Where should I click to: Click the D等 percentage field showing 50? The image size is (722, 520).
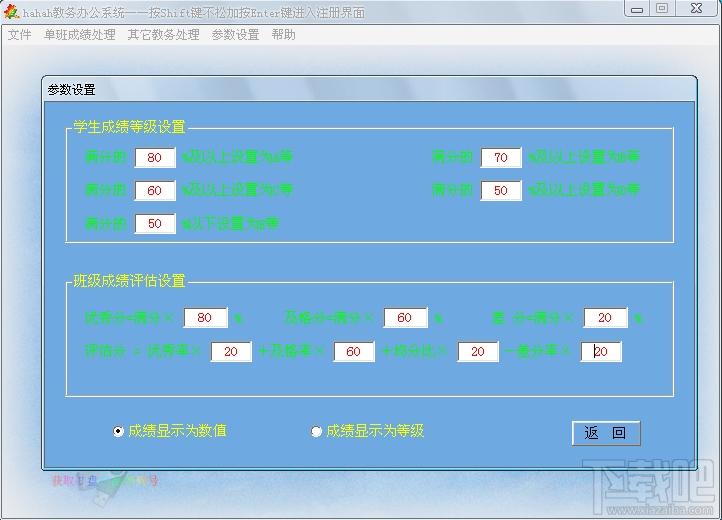[501, 191]
